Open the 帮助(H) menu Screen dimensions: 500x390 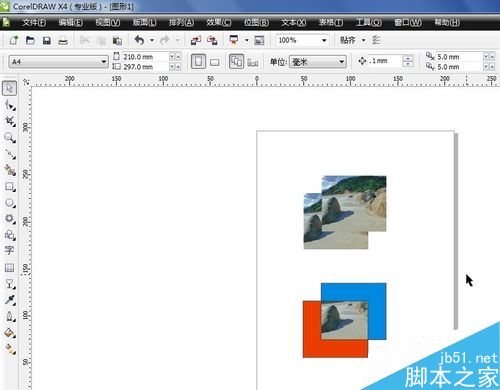447,23
